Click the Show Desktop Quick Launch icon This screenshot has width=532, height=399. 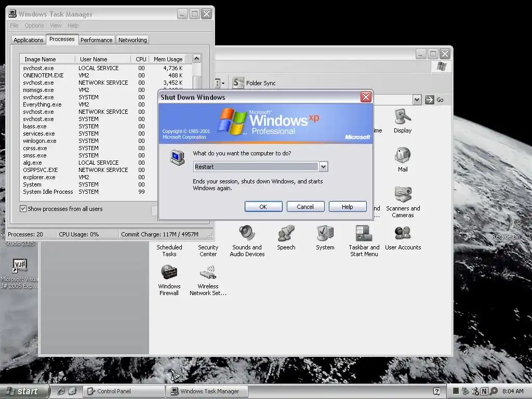tap(73, 391)
